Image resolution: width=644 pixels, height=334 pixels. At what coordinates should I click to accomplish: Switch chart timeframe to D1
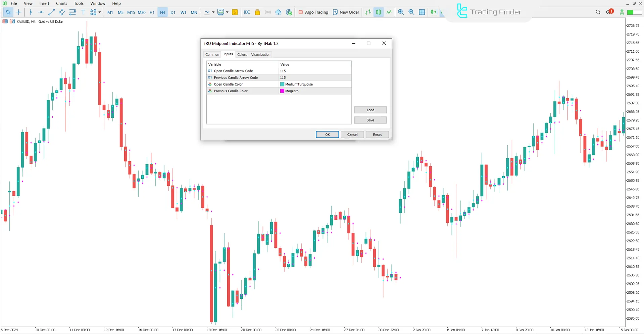click(x=173, y=12)
